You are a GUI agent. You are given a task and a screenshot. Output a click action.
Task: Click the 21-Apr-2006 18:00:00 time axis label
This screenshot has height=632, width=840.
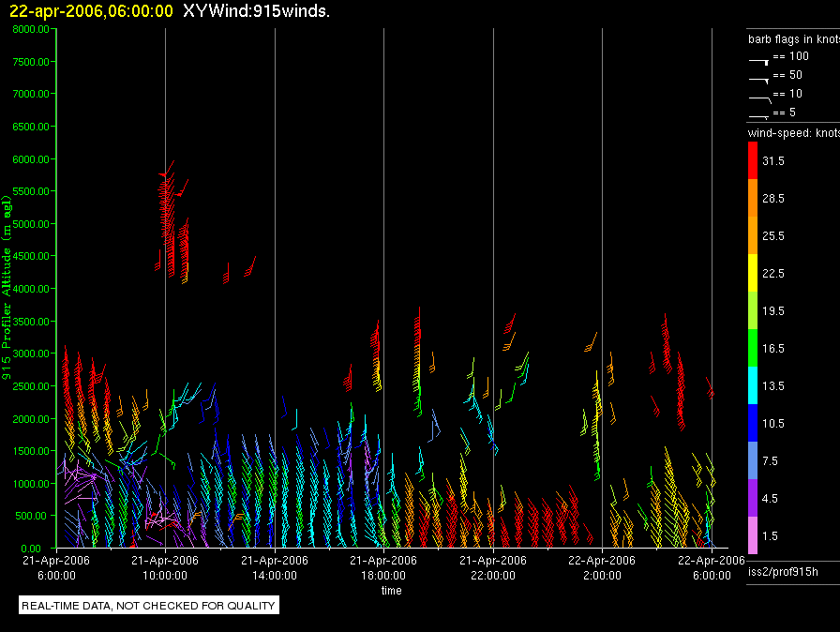[x=383, y=567]
